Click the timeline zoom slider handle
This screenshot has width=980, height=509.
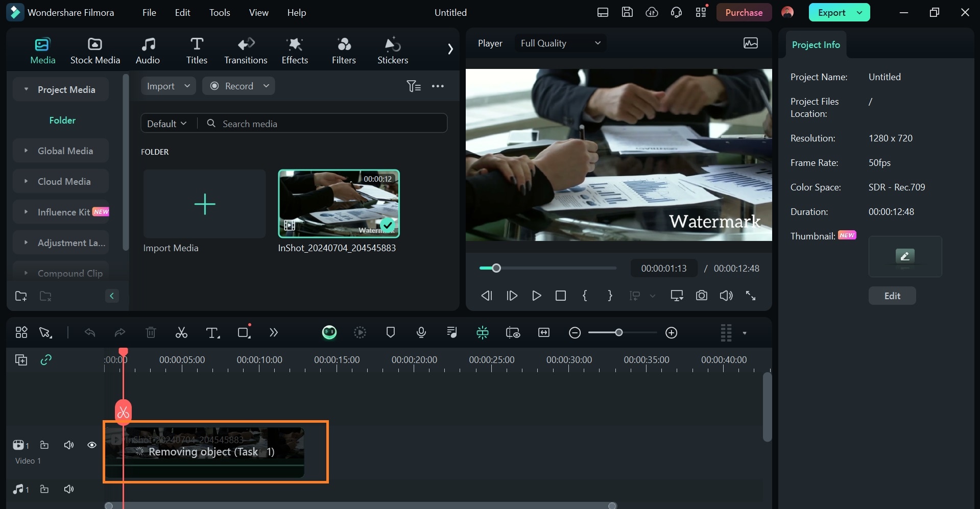[619, 333]
